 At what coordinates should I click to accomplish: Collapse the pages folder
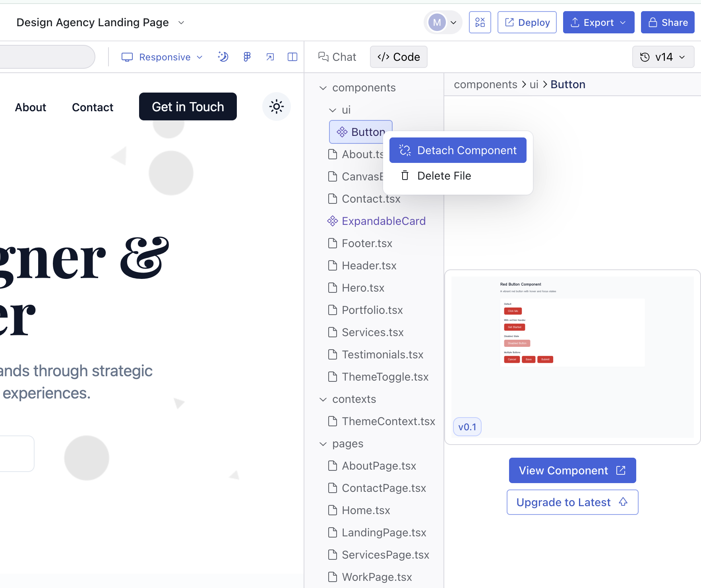point(323,444)
